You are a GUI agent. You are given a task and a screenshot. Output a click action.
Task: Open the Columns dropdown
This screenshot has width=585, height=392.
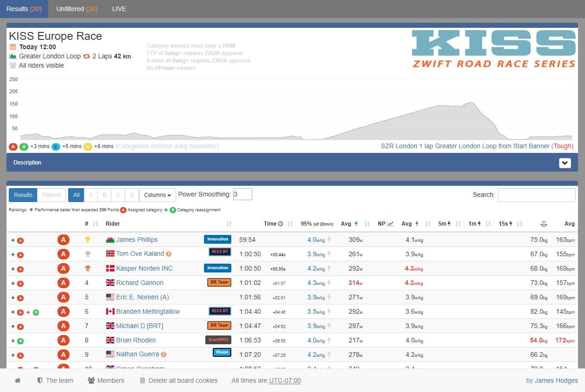point(157,195)
